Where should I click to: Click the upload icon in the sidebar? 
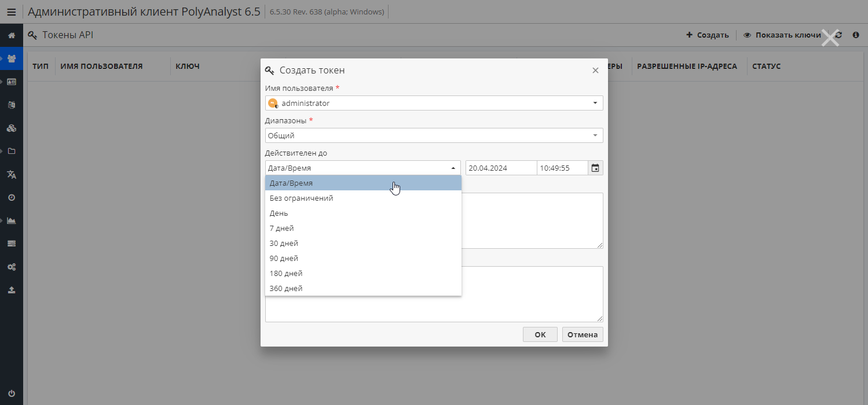pos(12,290)
